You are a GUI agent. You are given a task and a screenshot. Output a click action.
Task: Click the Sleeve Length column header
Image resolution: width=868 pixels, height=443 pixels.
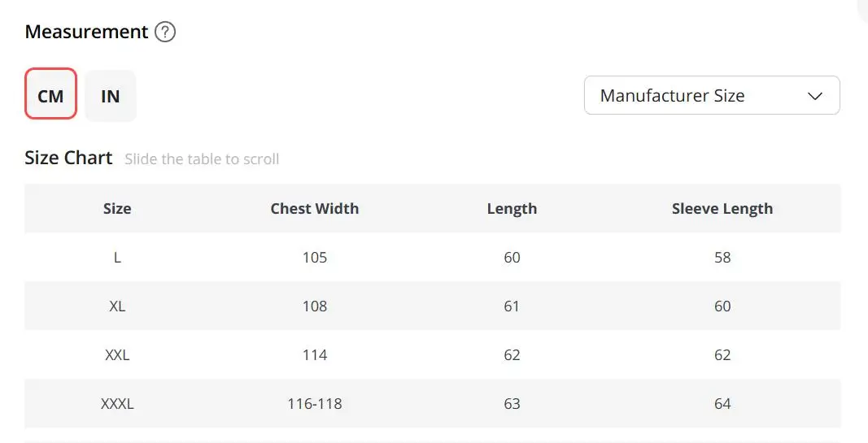722,209
